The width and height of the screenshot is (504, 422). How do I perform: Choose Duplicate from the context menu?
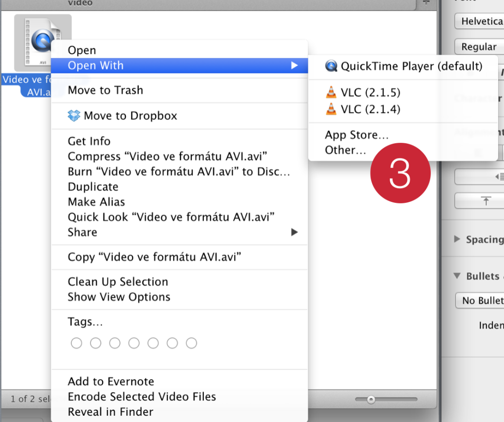click(179, 187)
